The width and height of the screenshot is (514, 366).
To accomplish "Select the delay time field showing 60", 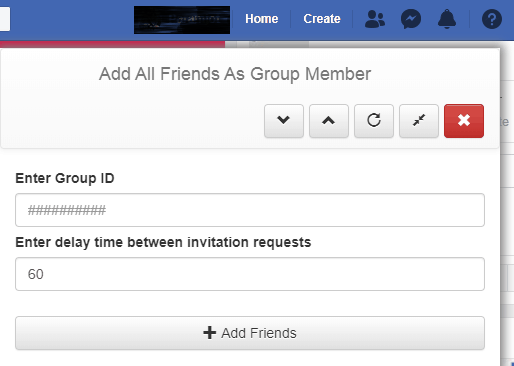I will tap(250, 274).
